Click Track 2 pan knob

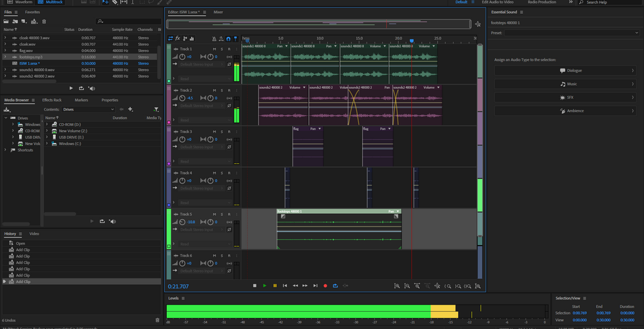point(210,98)
